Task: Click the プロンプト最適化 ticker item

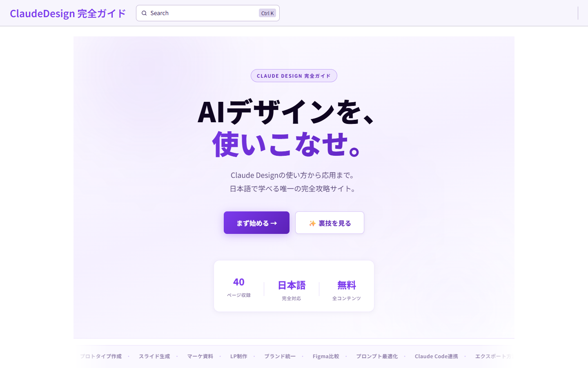Action: click(377, 356)
